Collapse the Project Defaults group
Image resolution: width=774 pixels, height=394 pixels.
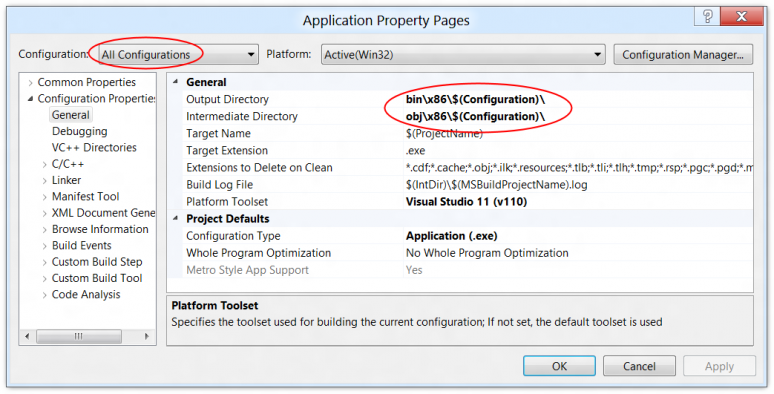pos(175,218)
